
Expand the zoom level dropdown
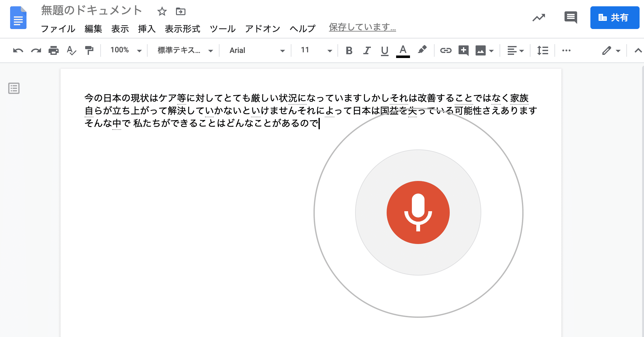[124, 50]
